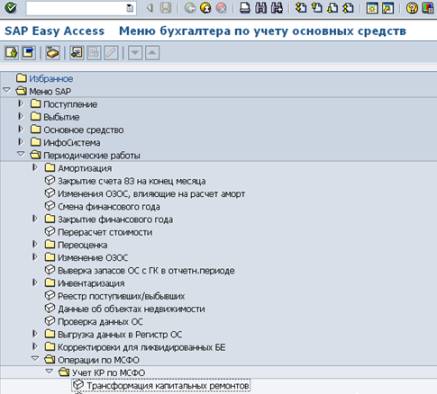Click the Move Favorites Up arrow
The image size is (437, 394).
tap(152, 53)
